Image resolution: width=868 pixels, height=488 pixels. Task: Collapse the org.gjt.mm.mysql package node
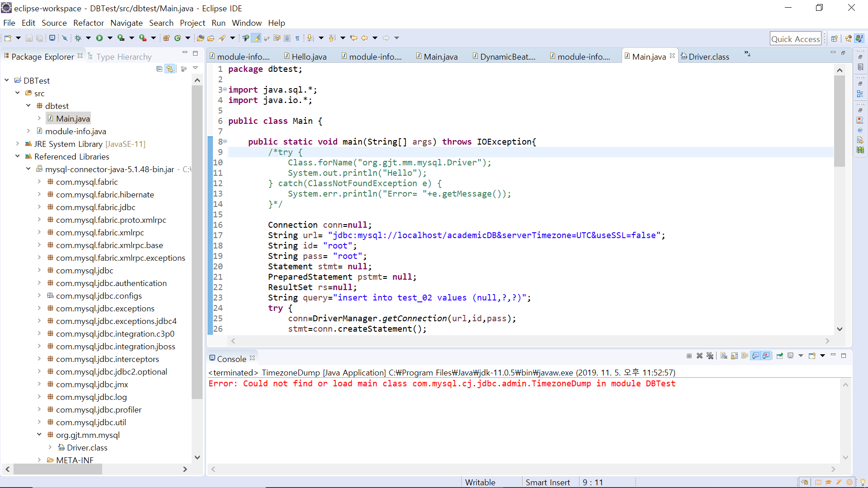tap(39, 435)
